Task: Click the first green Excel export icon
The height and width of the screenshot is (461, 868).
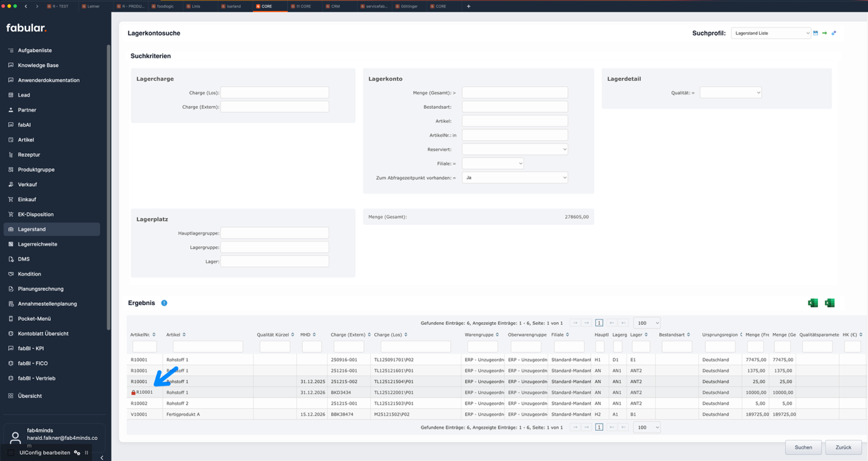Action: [813, 303]
